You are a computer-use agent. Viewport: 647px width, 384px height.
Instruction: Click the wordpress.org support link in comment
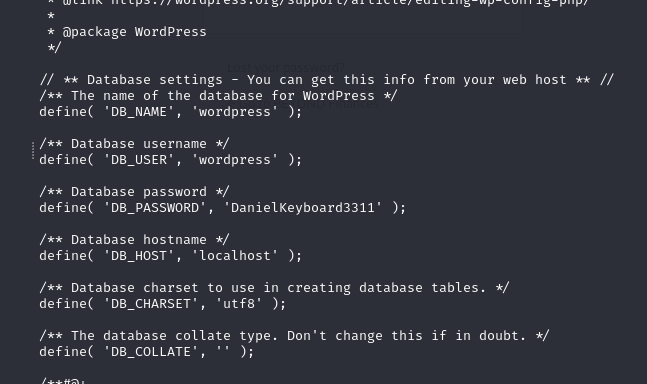(x=349, y=2)
